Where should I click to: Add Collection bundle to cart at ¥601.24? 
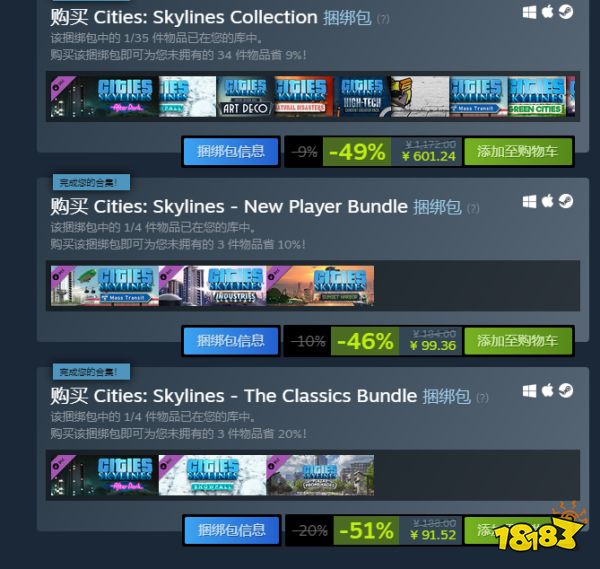(518, 152)
